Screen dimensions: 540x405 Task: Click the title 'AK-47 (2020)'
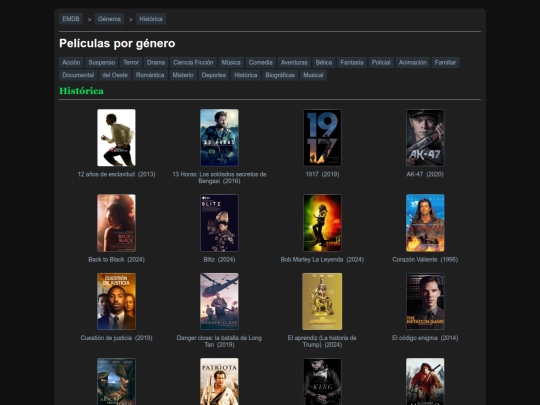tap(425, 174)
